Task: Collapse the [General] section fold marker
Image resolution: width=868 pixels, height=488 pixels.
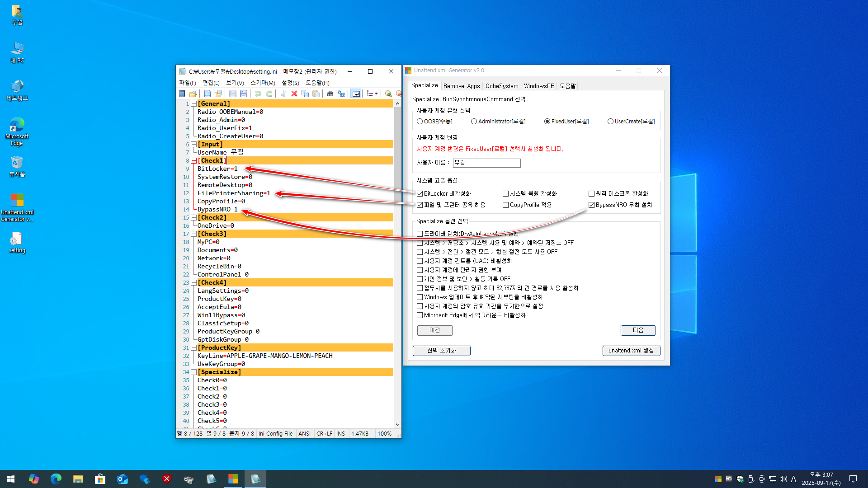Action: click(193, 103)
